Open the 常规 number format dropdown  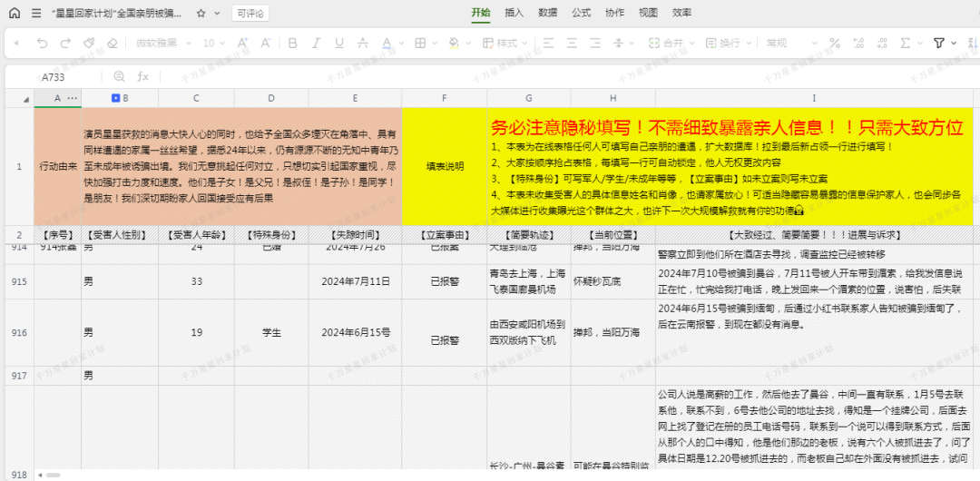click(792, 44)
